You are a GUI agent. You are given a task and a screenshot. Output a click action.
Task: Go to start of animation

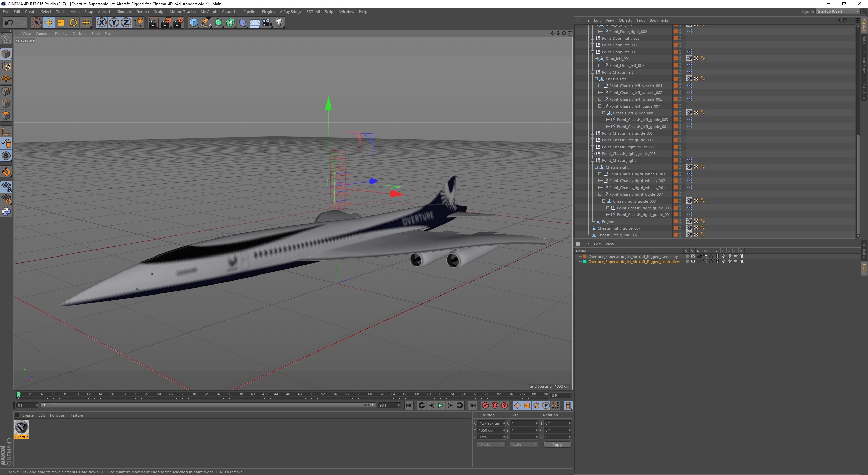click(x=409, y=405)
